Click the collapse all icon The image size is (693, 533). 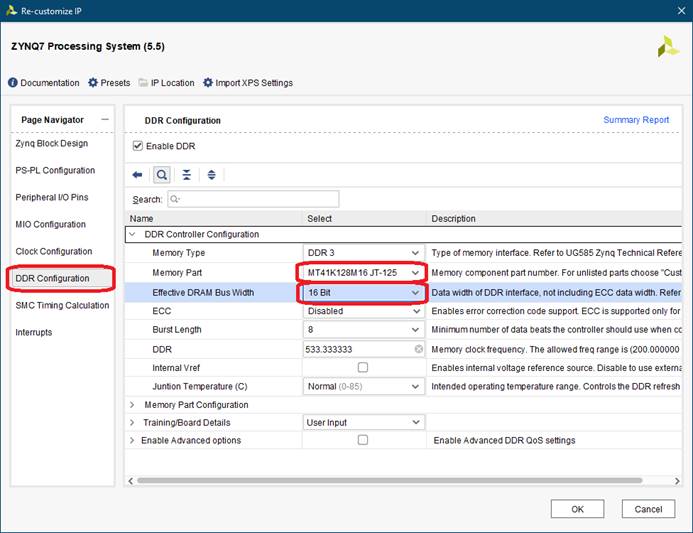pos(187,175)
